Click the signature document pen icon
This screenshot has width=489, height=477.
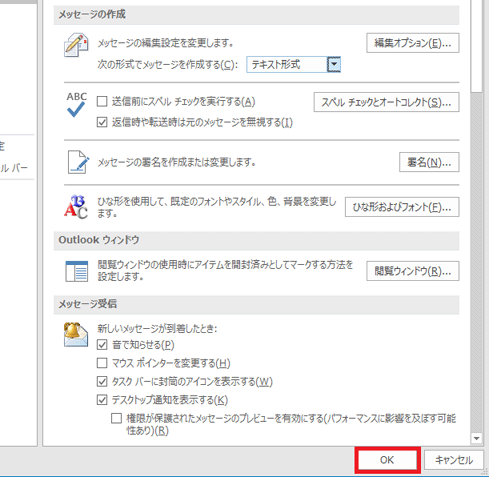click(78, 162)
